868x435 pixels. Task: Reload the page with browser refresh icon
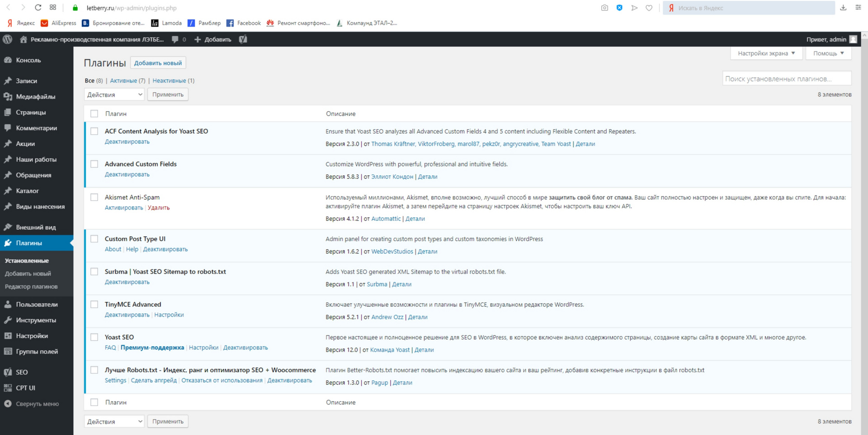point(38,8)
